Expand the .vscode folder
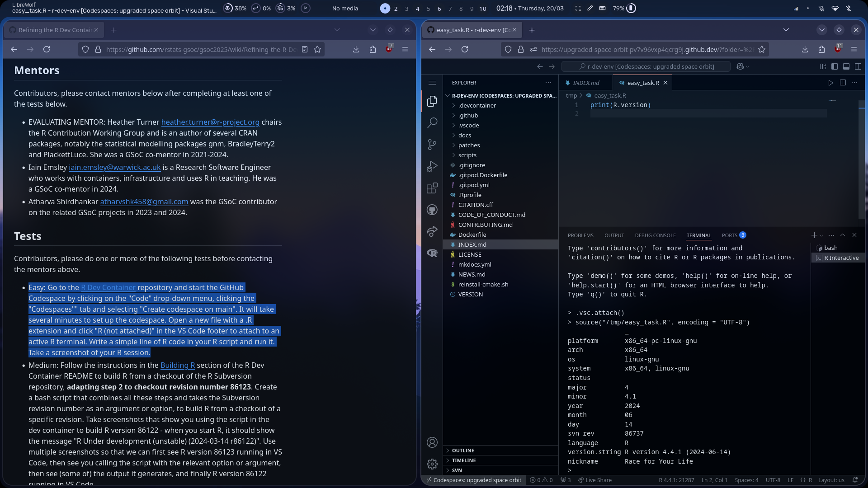This screenshot has width=868, height=488. point(501,125)
